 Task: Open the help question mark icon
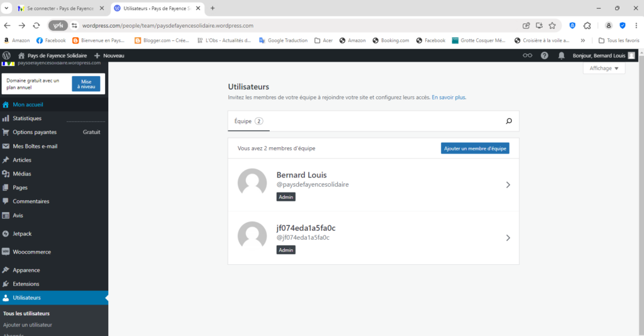pos(544,55)
